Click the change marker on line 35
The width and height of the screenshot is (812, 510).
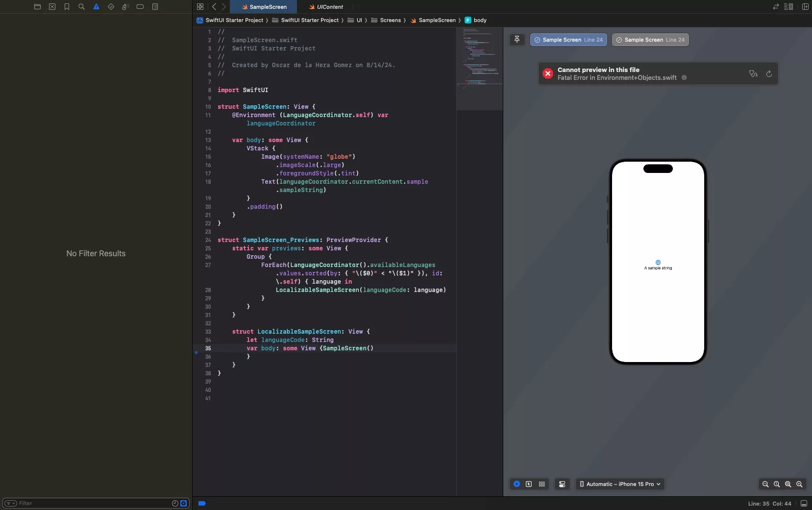[x=196, y=352]
